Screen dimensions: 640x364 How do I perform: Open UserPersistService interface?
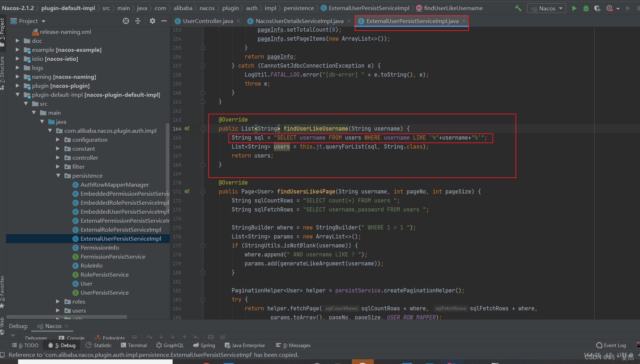[104, 292]
